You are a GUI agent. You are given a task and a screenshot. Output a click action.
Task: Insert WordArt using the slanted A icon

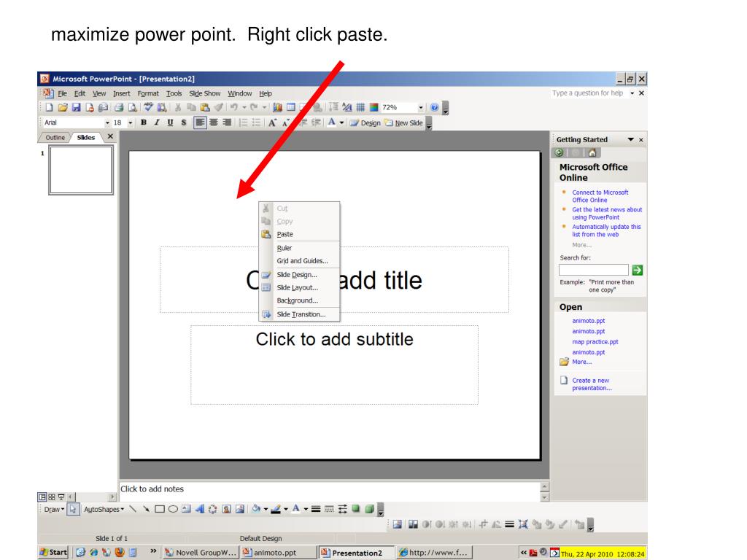pyautogui.click(x=200, y=509)
